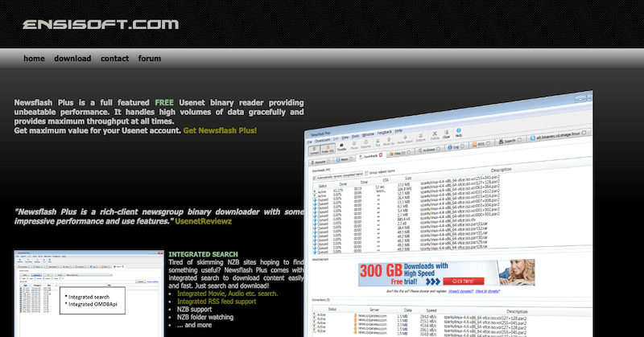Click red Click here! button in ad
This screenshot has width=644, height=337.
463,282
